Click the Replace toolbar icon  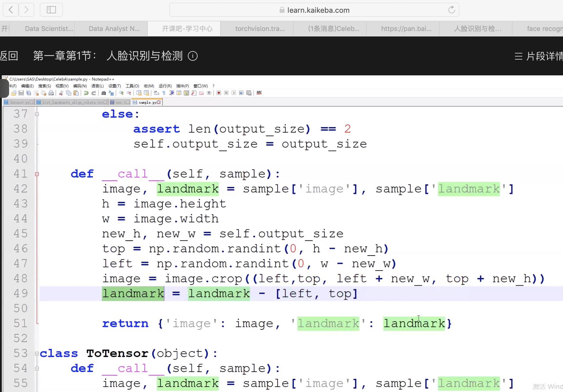(x=111, y=93)
